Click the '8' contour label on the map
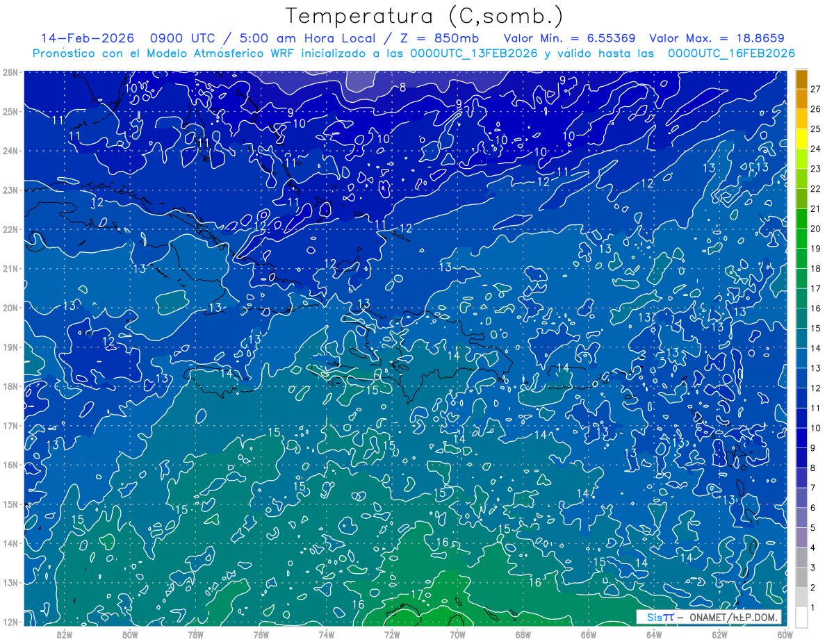 coord(403,88)
